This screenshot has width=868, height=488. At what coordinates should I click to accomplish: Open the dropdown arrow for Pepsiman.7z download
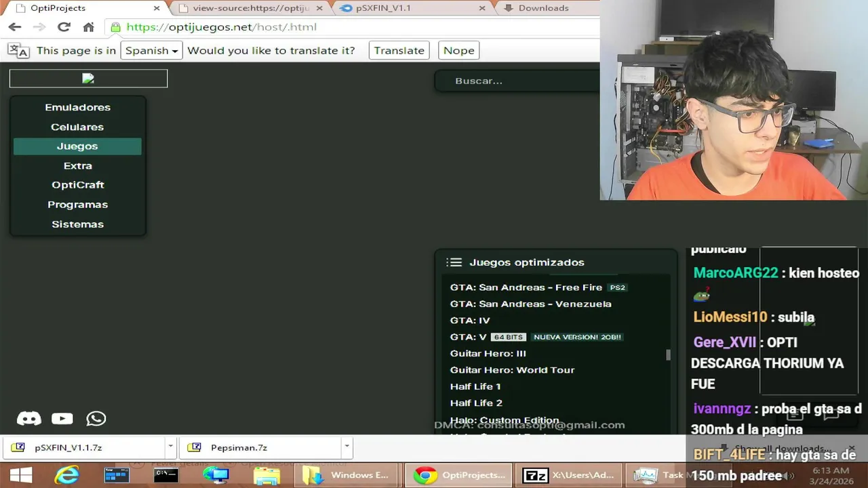347,447
